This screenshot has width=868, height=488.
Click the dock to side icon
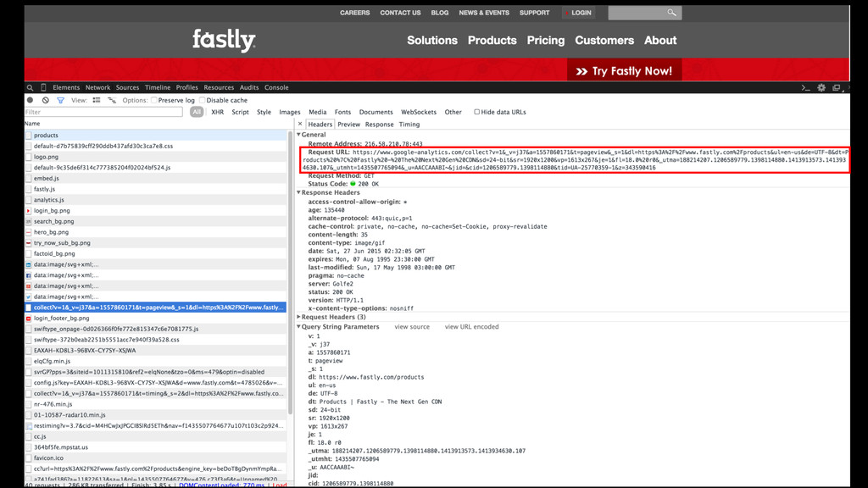[x=837, y=87]
